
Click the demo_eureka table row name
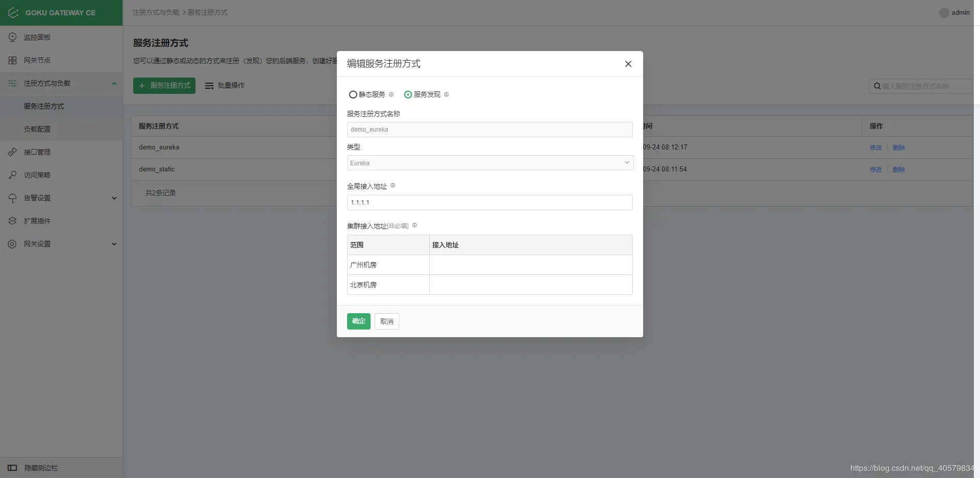pos(159,147)
